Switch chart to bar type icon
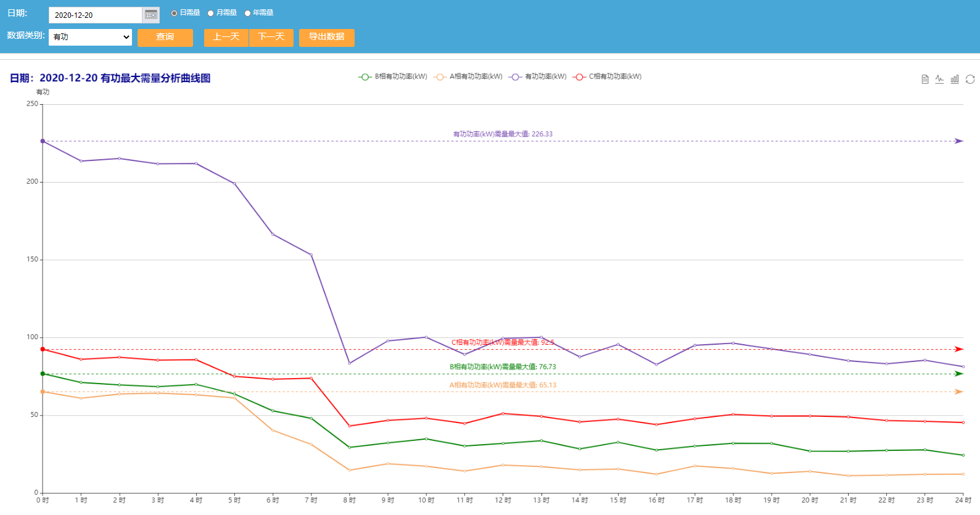Image resolution: width=980 pixels, height=515 pixels. [955, 79]
